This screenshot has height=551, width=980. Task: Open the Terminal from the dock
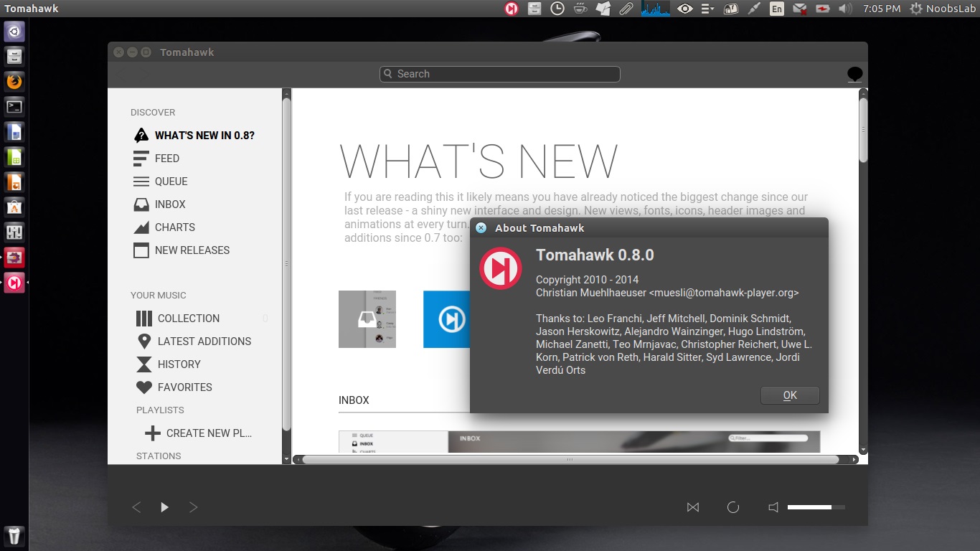(14, 106)
